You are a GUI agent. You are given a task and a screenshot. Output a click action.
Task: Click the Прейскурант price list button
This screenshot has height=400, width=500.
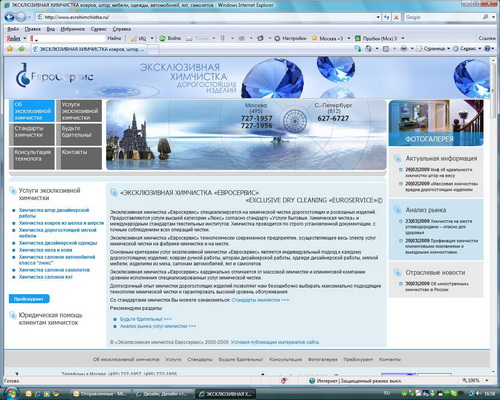(29, 299)
